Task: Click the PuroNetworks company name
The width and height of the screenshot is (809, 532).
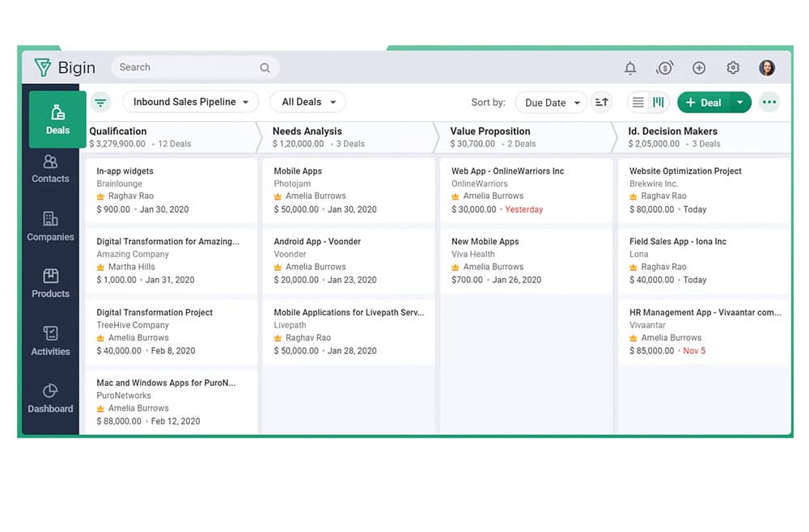Action: click(124, 395)
